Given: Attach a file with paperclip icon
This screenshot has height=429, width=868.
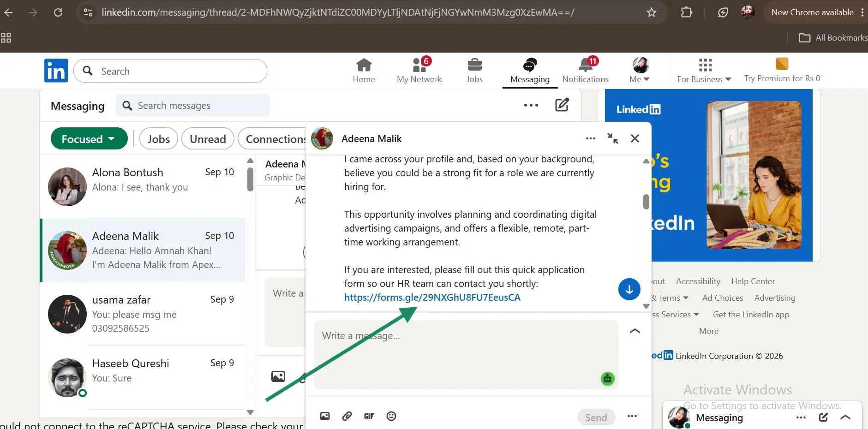Looking at the screenshot, I should 347,416.
